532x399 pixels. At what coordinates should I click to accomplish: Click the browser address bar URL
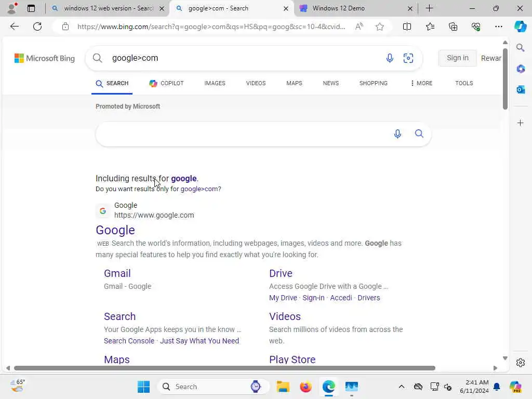pyautogui.click(x=211, y=26)
